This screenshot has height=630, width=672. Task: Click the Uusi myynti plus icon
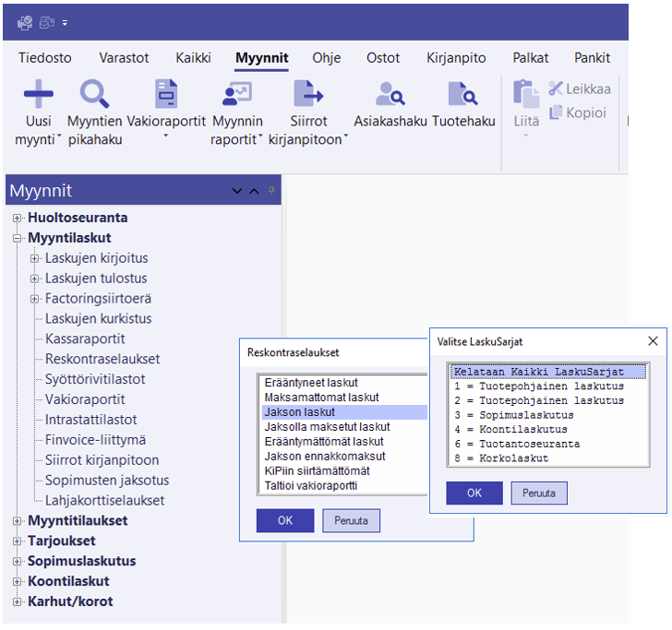click(38, 94)
